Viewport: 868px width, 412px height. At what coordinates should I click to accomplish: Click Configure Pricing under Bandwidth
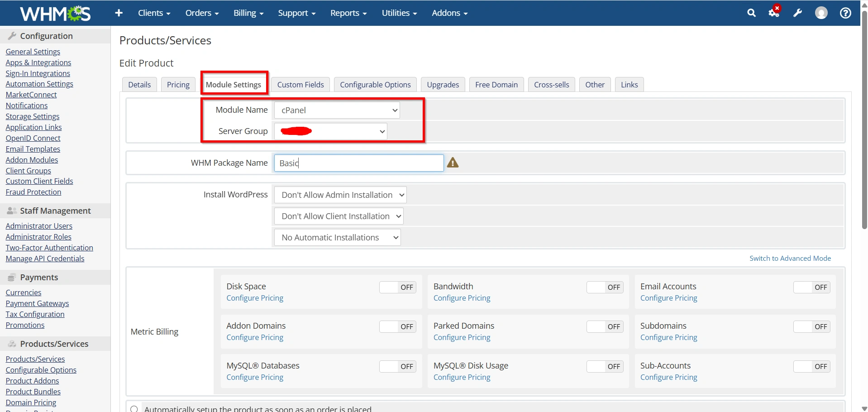[462, 298]
